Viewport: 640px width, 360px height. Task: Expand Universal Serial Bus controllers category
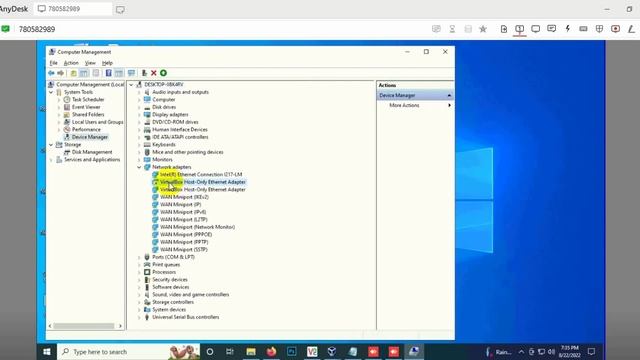(139, 317)
